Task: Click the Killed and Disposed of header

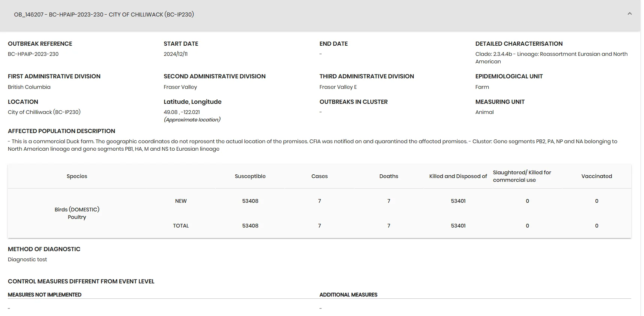Action: click(x=458, y=176)
